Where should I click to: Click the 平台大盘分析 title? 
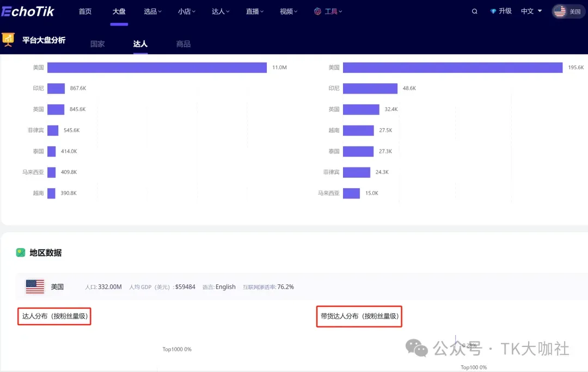44,40
